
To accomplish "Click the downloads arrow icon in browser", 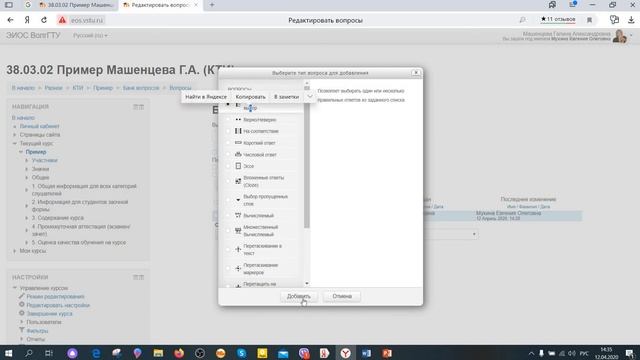I will coord(631,20).
